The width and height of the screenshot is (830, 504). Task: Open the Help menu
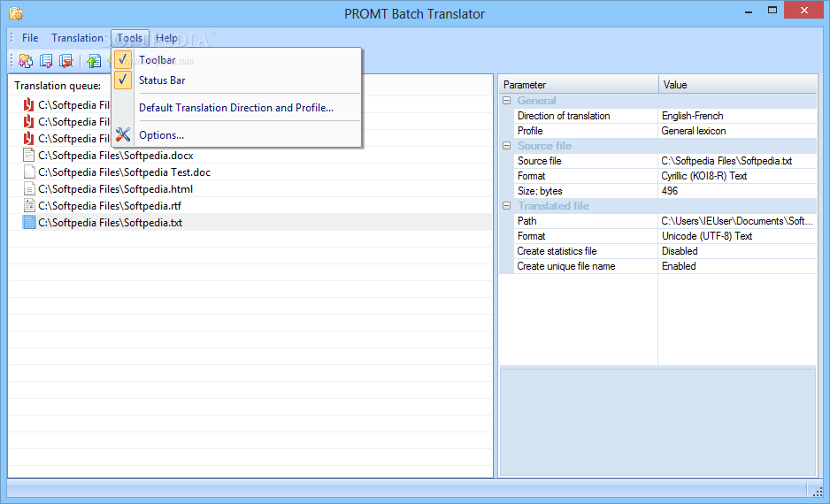(x=166, y=38)
